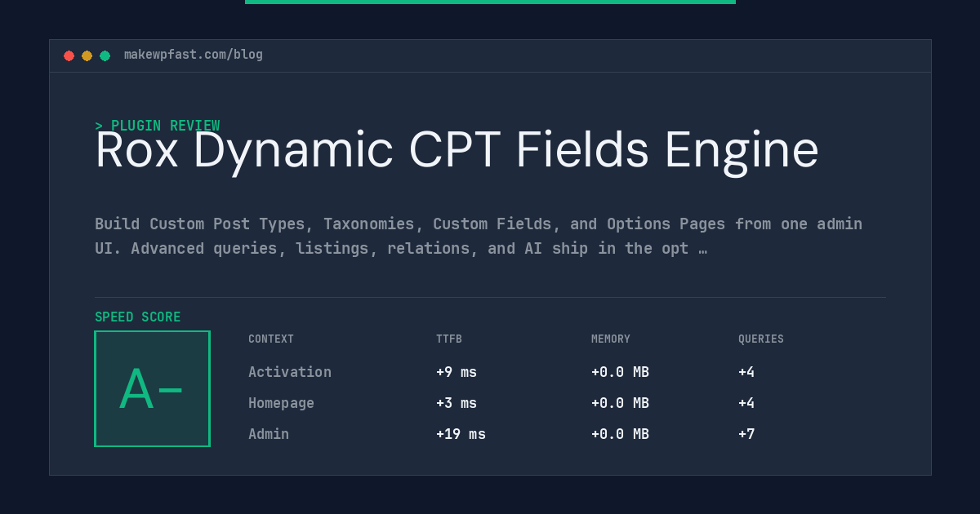
Task: Click the red window dot
Action: click(69, 55)
